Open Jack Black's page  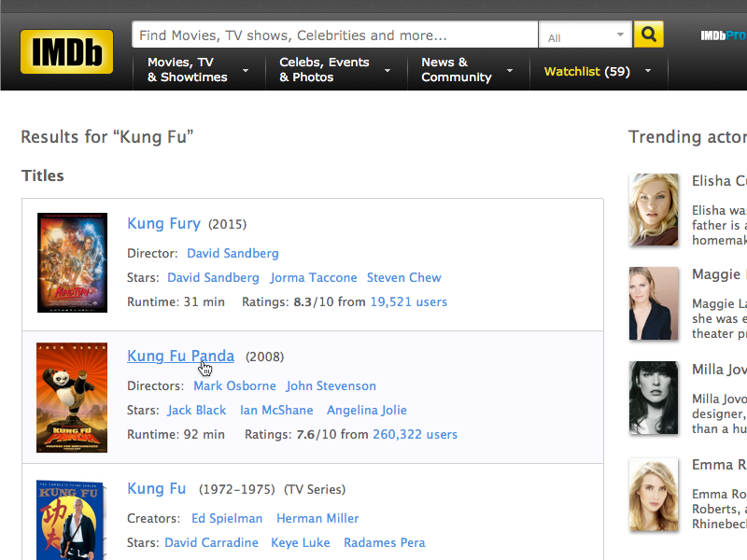pyautogui.click(x=197, y=410)
